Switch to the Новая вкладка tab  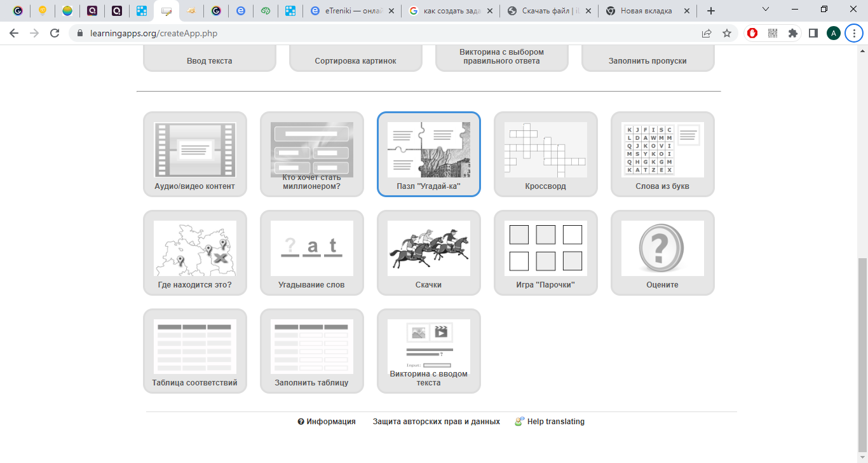coord(645,11)
